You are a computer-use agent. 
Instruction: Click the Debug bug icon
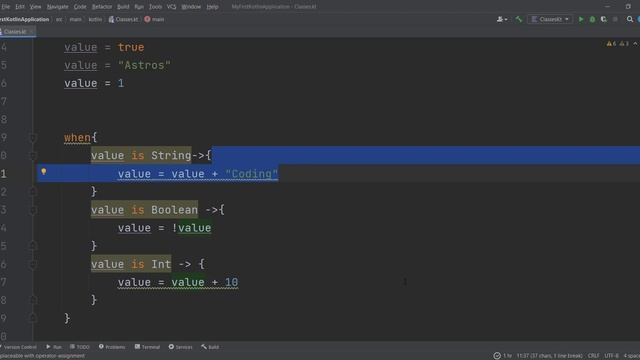[592, 19]
